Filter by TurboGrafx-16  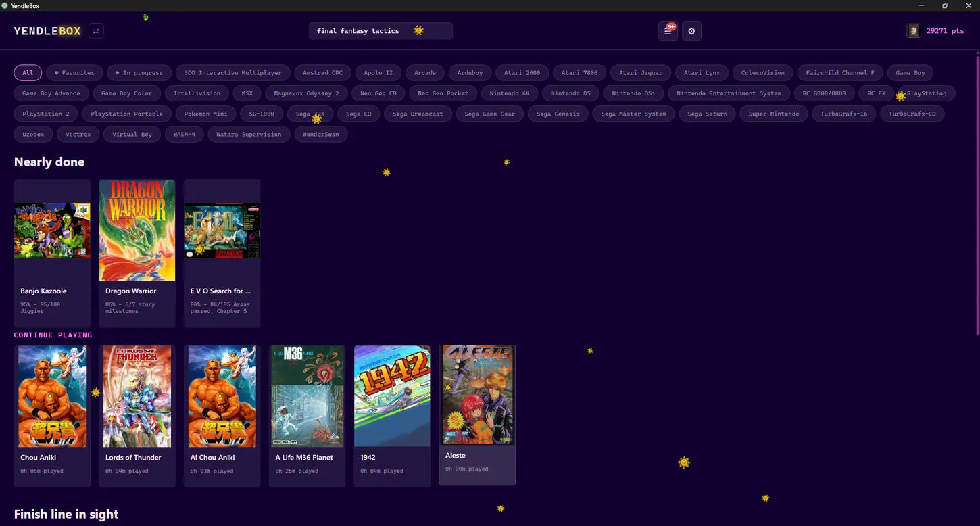844,114
